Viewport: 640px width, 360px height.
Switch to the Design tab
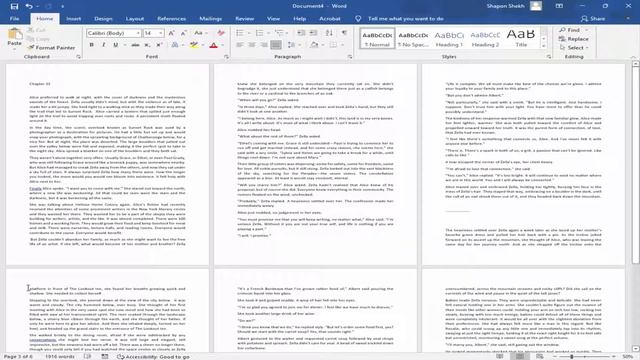(x=103, y=18)
